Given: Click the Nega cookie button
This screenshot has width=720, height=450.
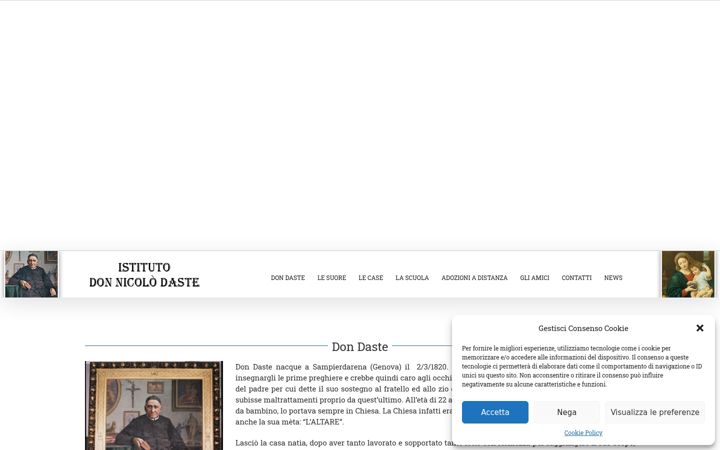Looking at the screenshot, I should coord(567,412).
